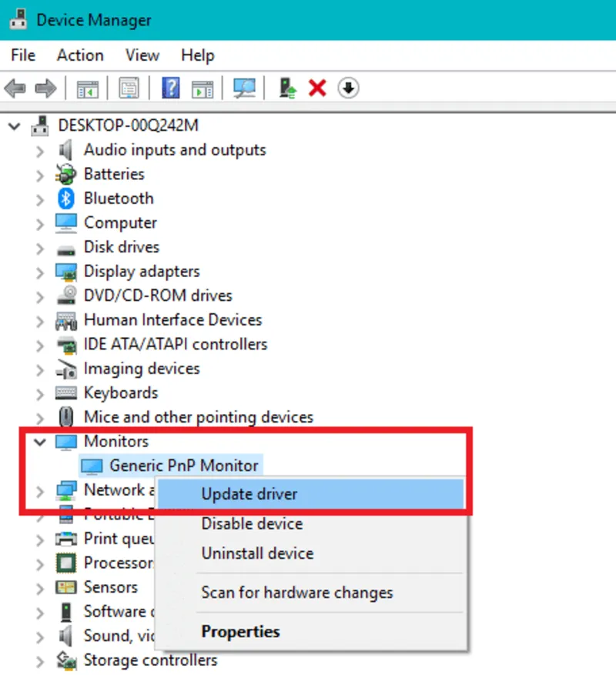616x675 pixels.
Task: Click Show/Hide Console Tree toolbar icon
Action: tap(88, 89)
